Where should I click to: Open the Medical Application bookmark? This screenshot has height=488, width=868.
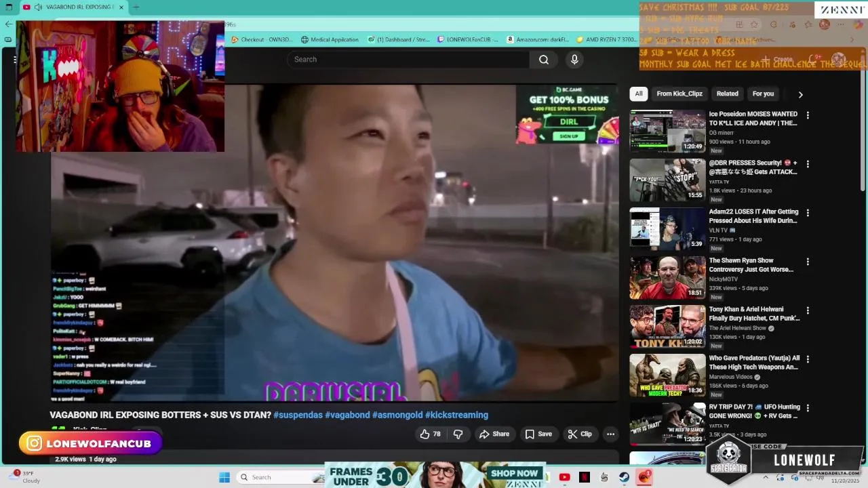[x=330, y=39]
